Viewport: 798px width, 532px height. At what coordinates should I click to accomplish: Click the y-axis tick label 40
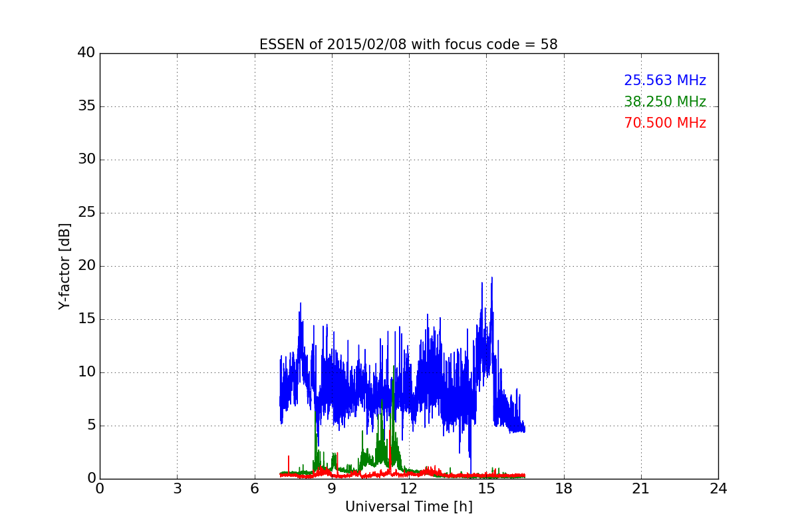coord(86,53)
